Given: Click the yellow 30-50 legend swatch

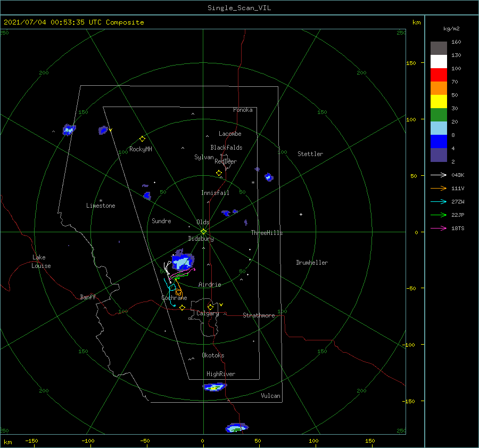Looking at the screenshot, I should pyautogui.click(x=439, y=102).
